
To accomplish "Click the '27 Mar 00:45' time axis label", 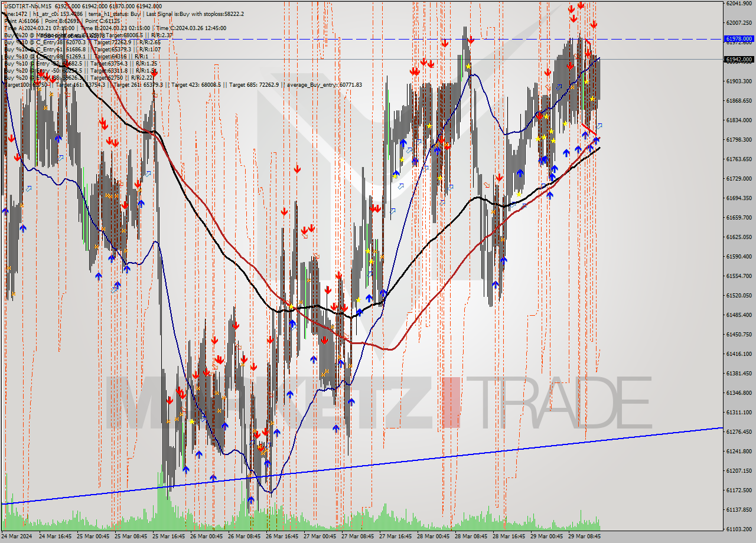I will (320, 537).
